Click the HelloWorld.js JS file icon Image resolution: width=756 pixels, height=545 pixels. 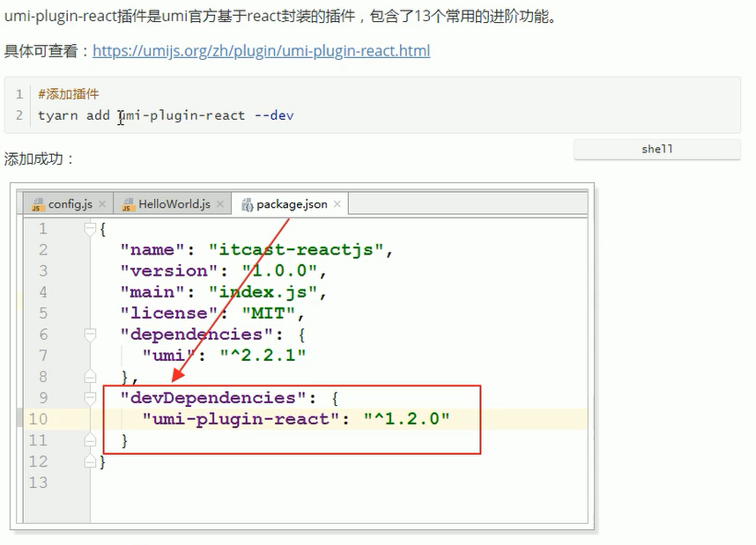point(127,205)
